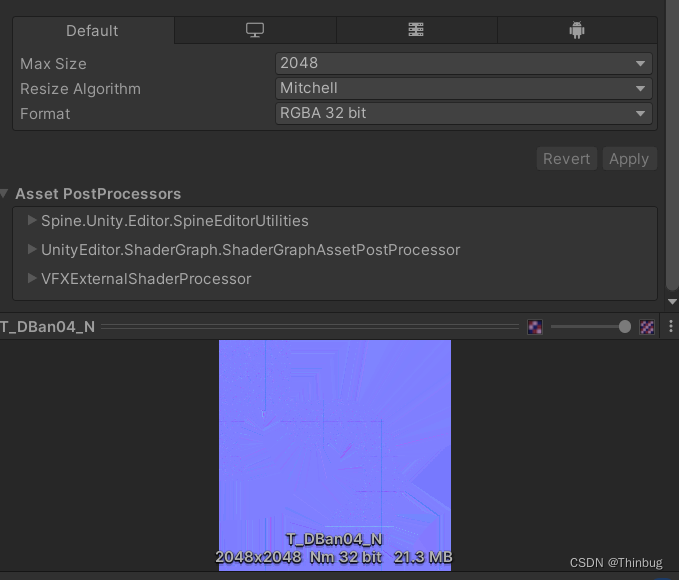Viewport: 679px width, 580px height.
Task: Open the Format dropdown
Action: pos(464,113)
